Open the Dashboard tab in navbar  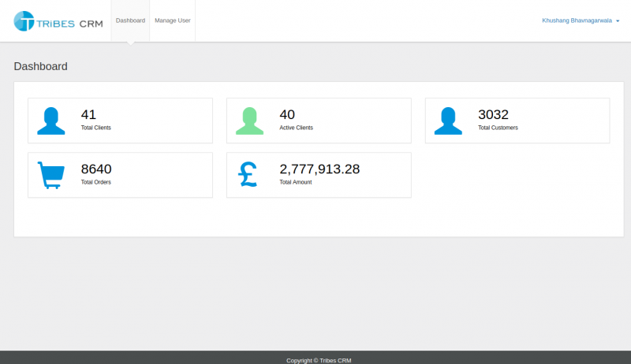click(x=130, y=20)
